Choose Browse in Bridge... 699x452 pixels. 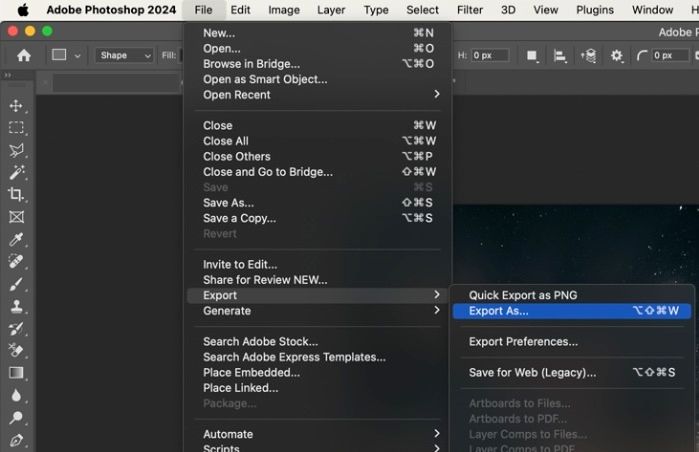click(318, 64)
